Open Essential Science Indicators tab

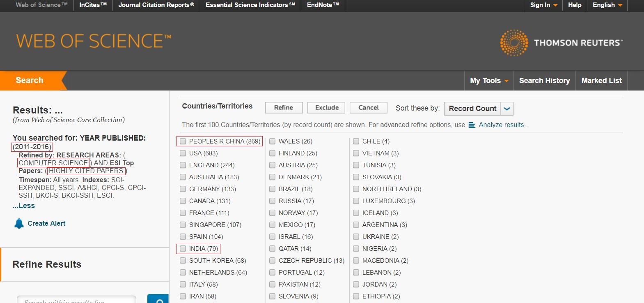[250, 5]
